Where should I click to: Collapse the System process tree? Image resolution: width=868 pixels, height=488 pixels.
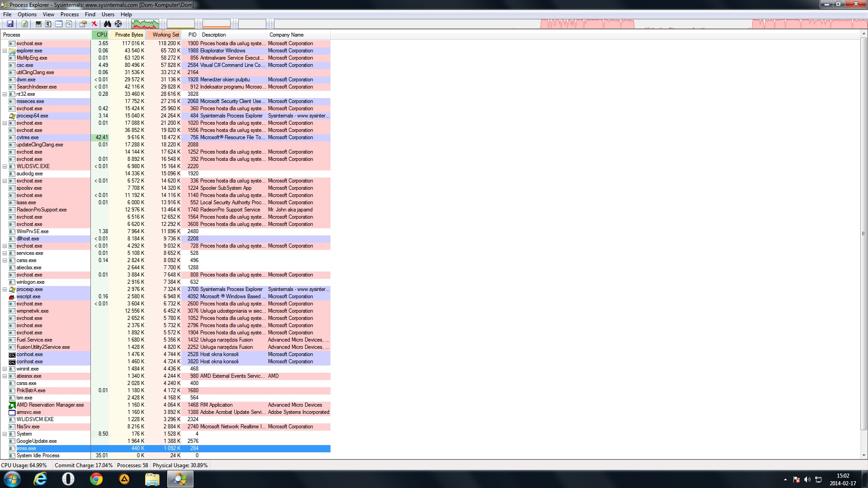point(5,434)
